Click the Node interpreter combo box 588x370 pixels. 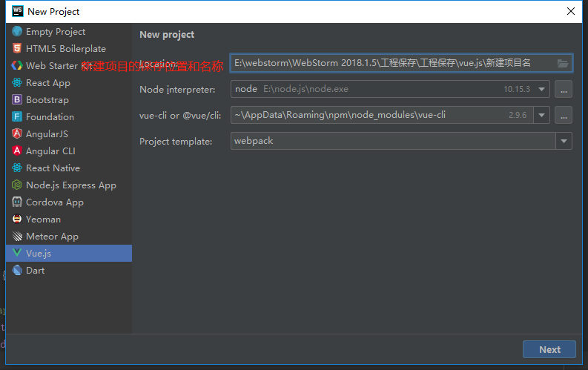point(390,89)
